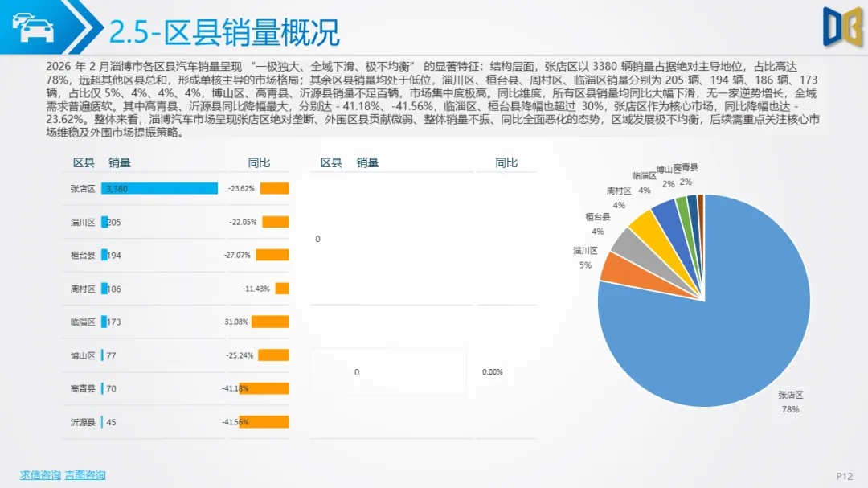Click the 78% label on the pie chart
The width and height of the screenshot is (868, 488).
point(791,409)
